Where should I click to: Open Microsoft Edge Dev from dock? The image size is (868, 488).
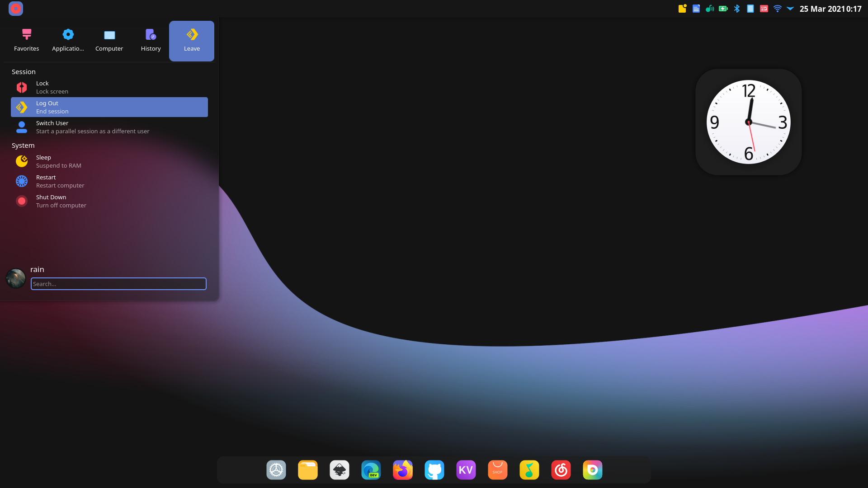[371, 470]
